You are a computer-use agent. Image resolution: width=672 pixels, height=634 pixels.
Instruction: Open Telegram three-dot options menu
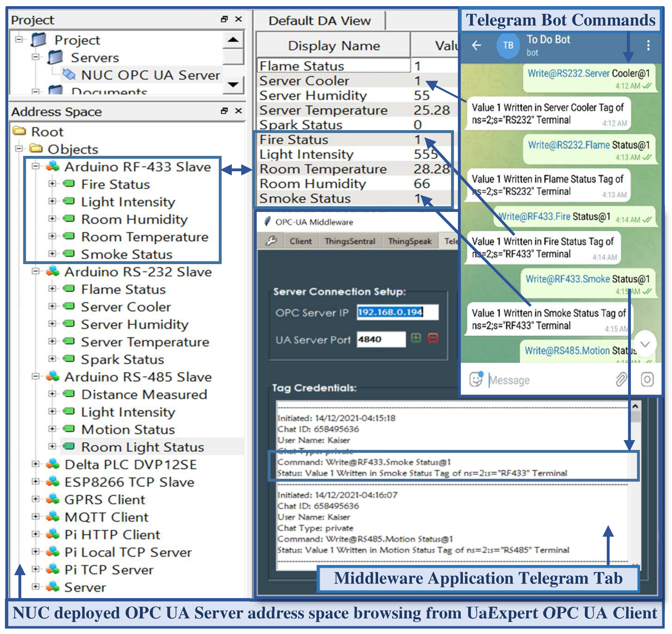(x=648, y=45)
